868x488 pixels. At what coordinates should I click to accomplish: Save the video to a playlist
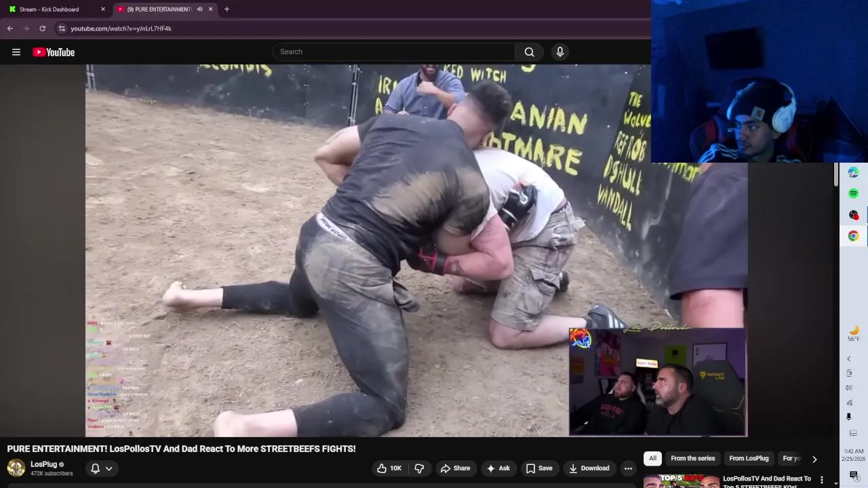[539, 468]
